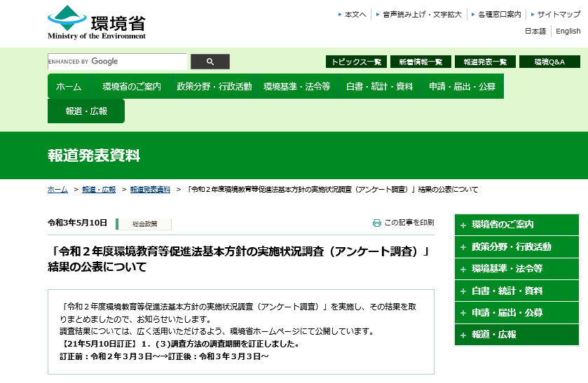This screenshot has height=383, width=588.
Task: Click the 報道発表資料 breadcrumb link
Action: 150,190
